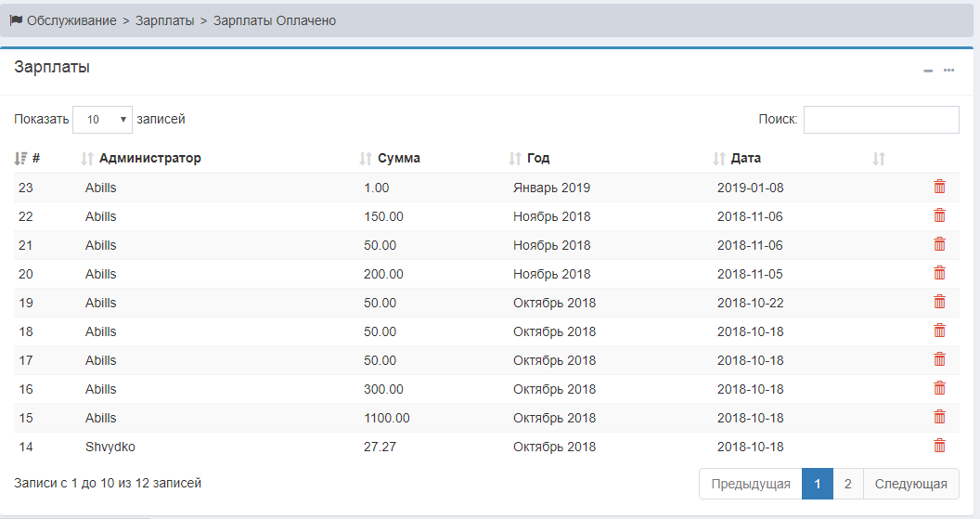Open the records-per-page dropdown

102,120
